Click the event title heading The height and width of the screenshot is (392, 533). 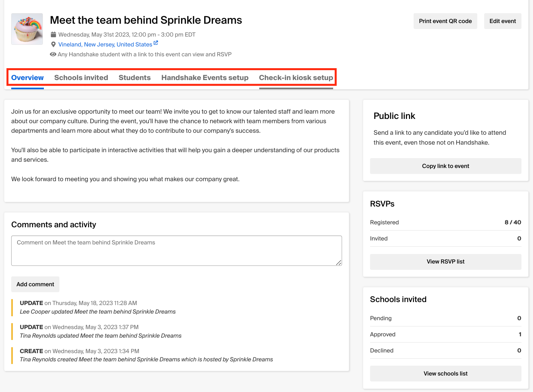[x=146, y=20]
